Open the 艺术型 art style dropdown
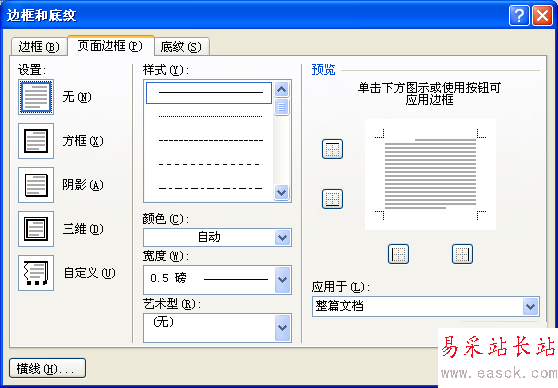 [x=217, y=328]
